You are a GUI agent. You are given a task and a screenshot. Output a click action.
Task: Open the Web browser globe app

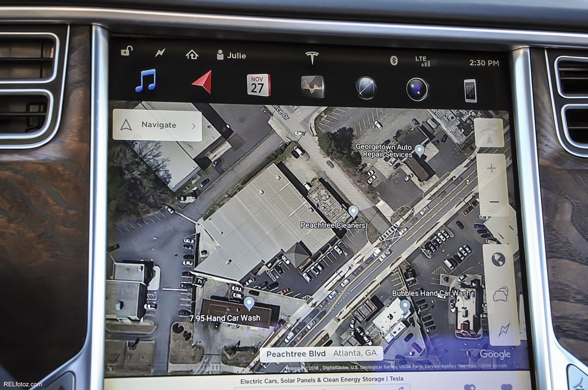click(x=366, y=88)
